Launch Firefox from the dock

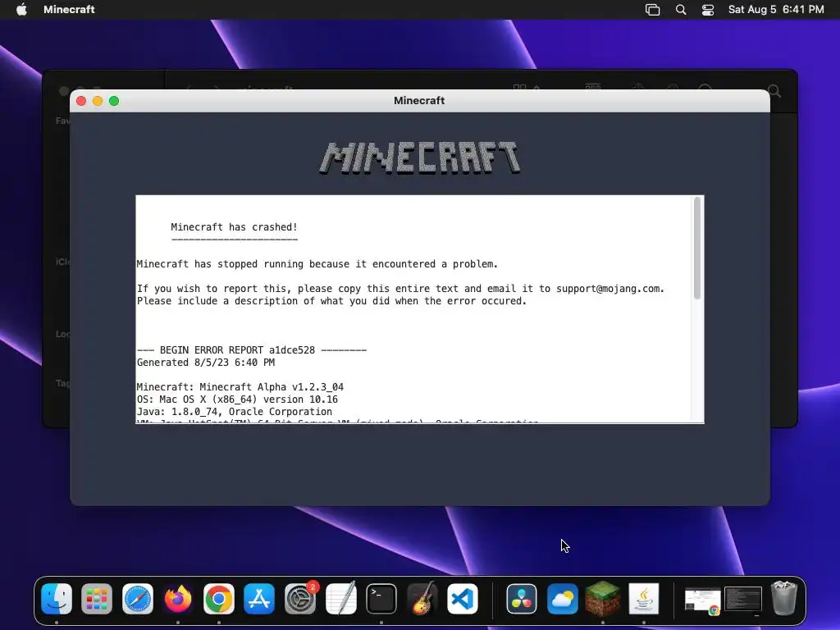point(178,598)
